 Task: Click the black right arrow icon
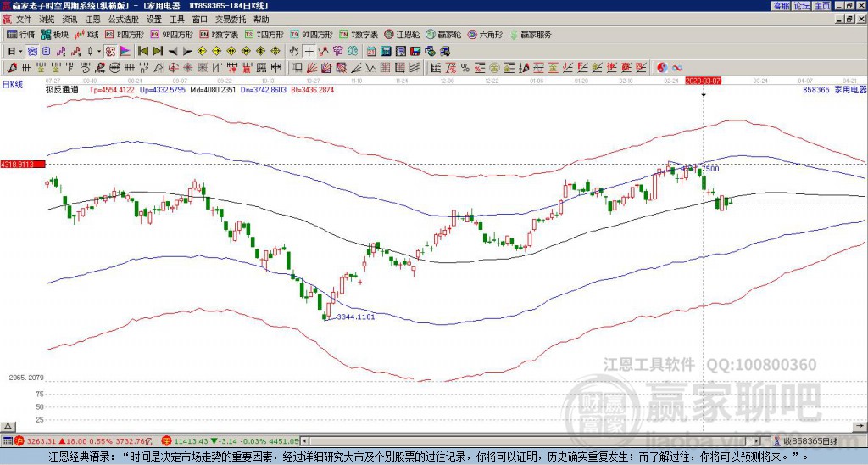[187, 52]
